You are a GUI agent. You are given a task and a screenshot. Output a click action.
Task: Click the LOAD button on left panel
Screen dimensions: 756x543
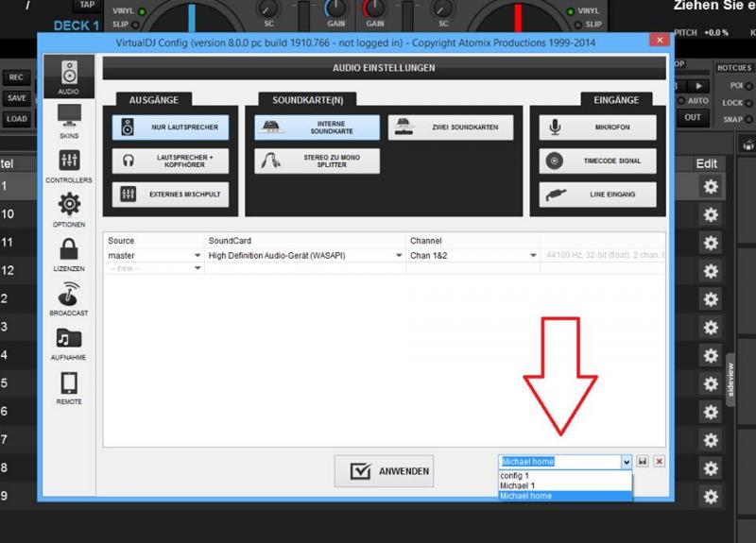[16, 119]
